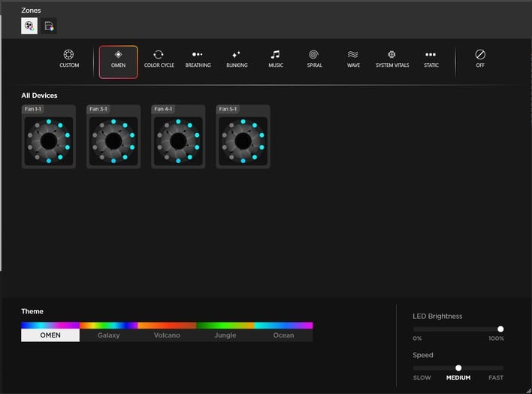Choose the OMEN theme tab

pyautogui.click(x=50, y=335)
